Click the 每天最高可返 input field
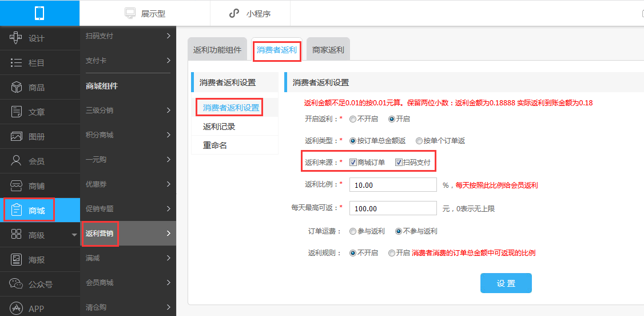 (393, 208)
